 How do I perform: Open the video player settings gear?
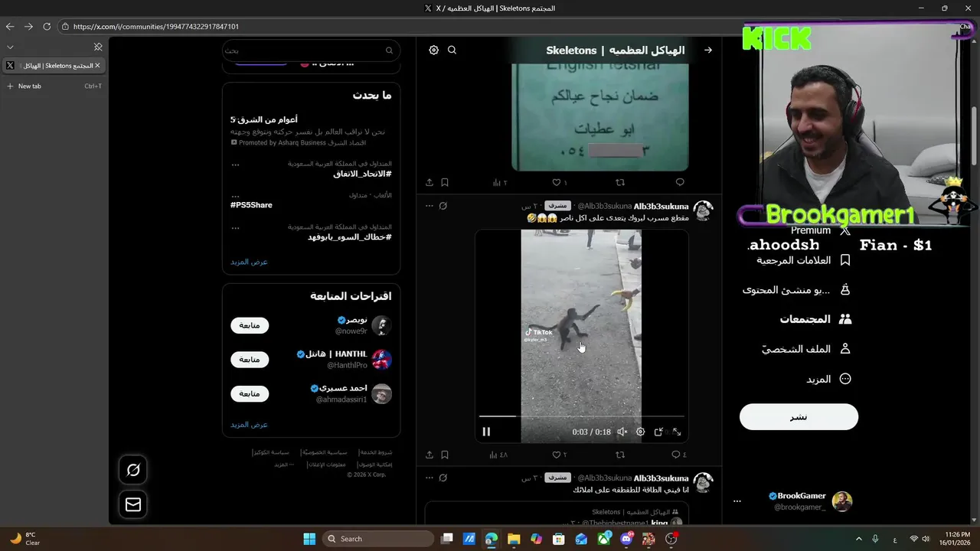[x=641, y=432]
